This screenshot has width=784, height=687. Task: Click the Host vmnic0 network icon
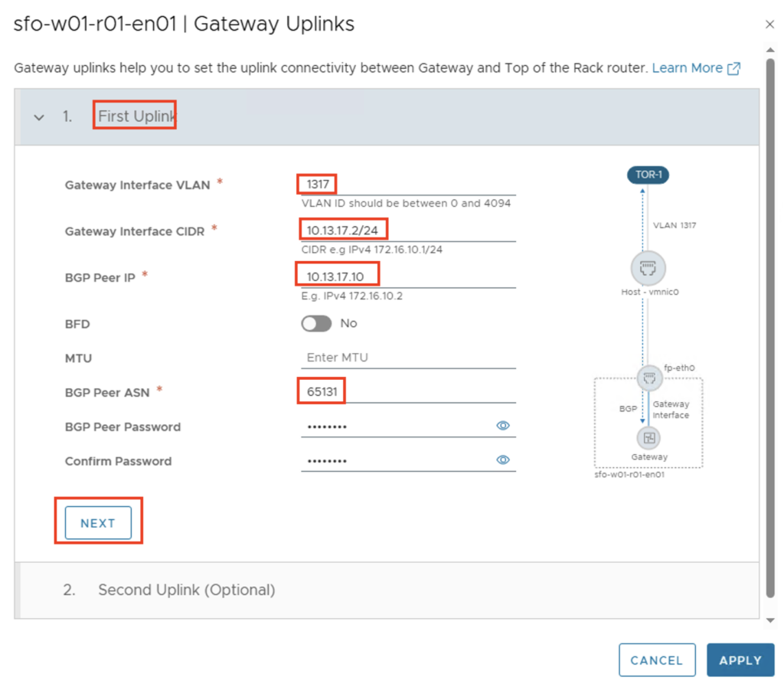(x=648, y=269)
